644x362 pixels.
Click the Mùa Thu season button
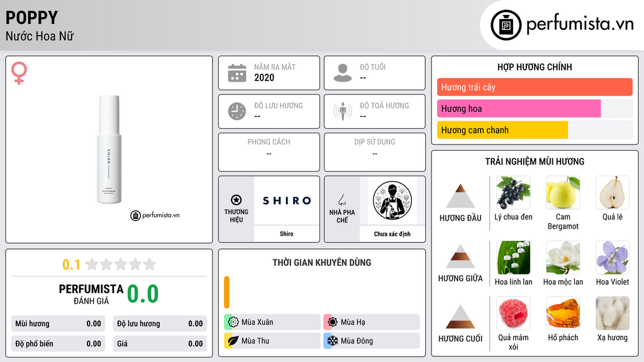pos(272,341)
